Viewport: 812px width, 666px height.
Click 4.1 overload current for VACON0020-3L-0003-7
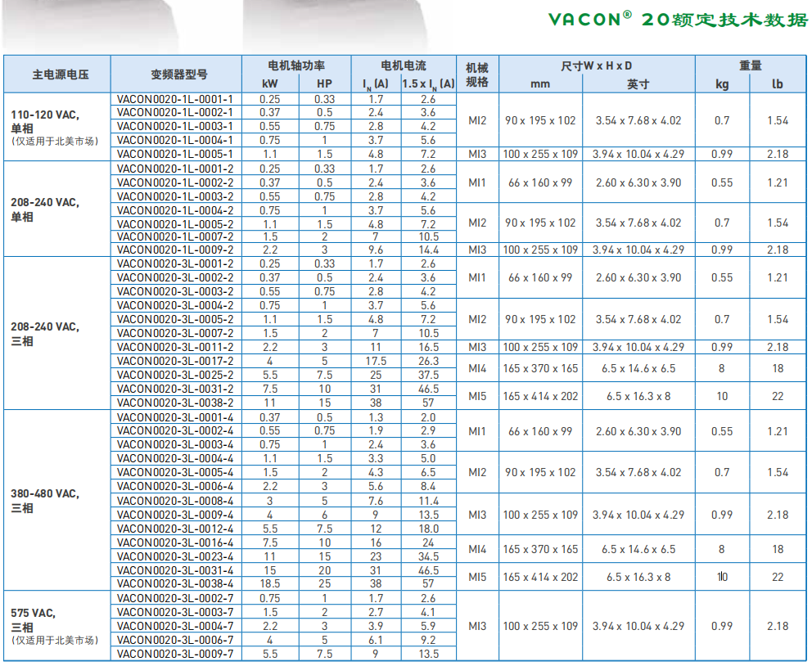(429, 612)
